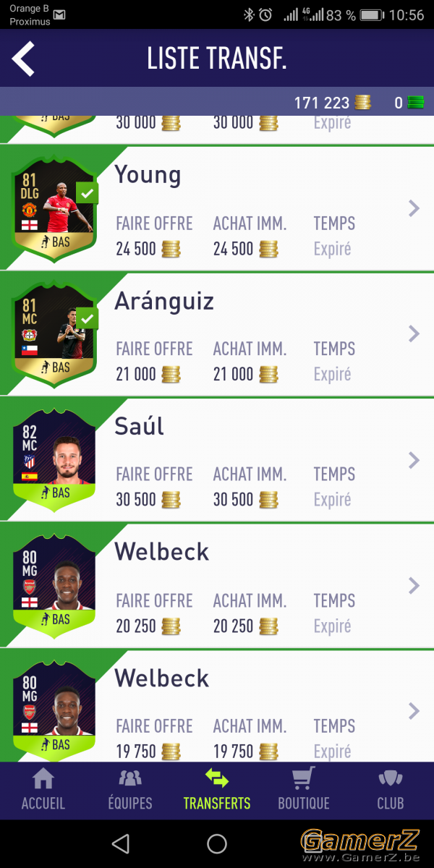434x868 pixels.
Task: Switch to the TRANSFERTS tab label
Action: point(217,803)
